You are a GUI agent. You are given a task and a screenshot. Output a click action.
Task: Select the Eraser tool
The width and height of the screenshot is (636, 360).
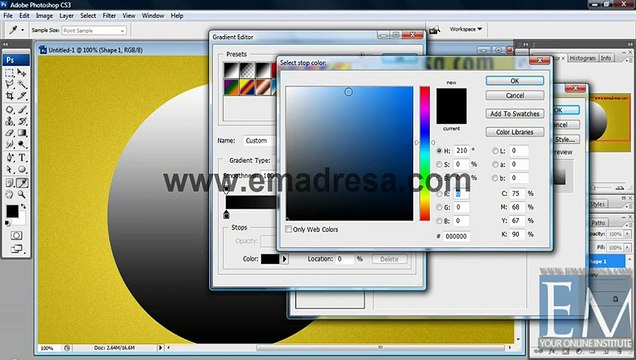click(x=9, y=133)
